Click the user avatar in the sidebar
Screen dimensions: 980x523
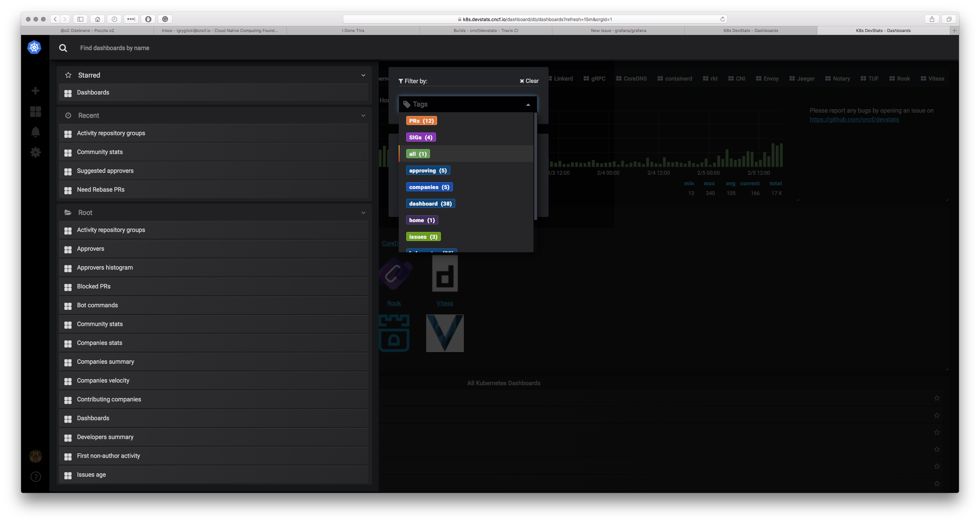click(x=35, y=456)
